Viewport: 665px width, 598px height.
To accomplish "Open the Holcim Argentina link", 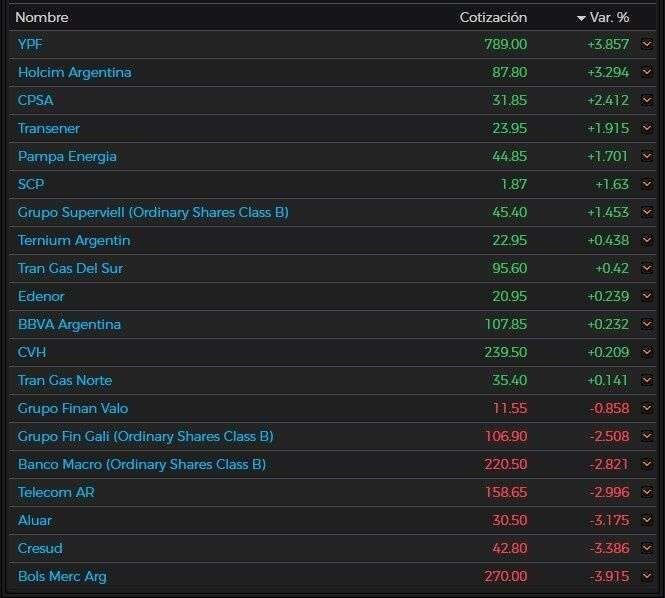I will tap(74, 72).
